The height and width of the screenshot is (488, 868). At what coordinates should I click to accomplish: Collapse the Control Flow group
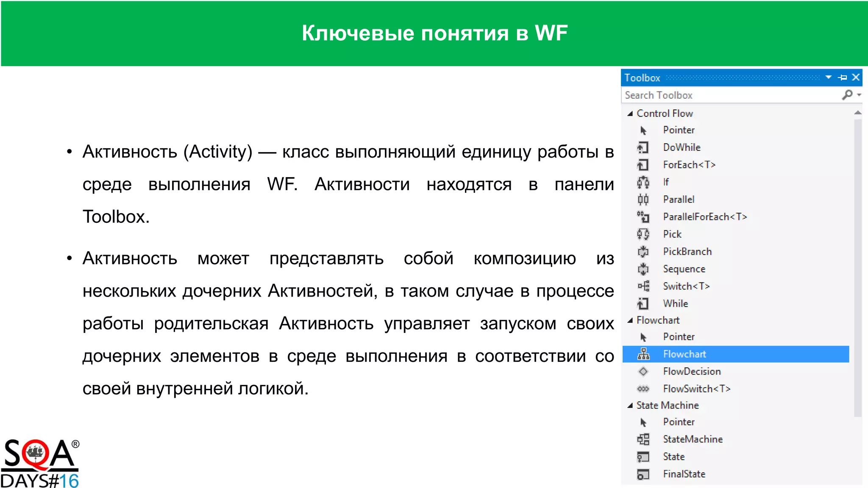click(630, 114)
